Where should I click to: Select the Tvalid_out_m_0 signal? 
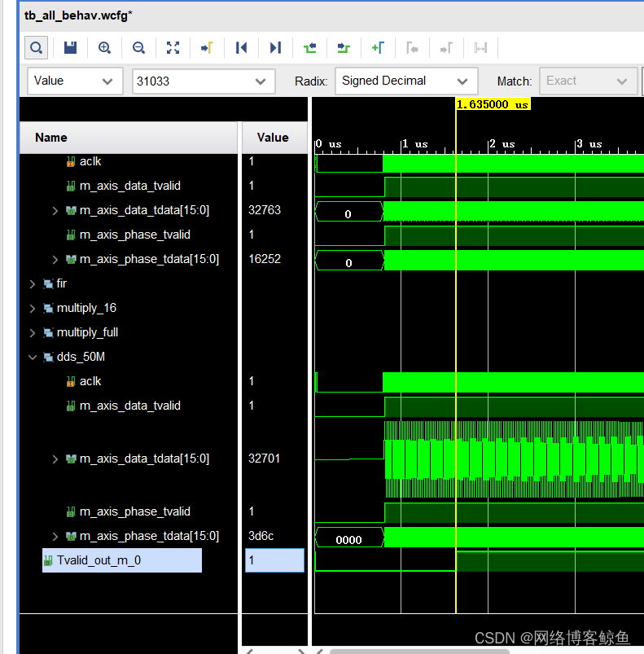coord(98,560)
